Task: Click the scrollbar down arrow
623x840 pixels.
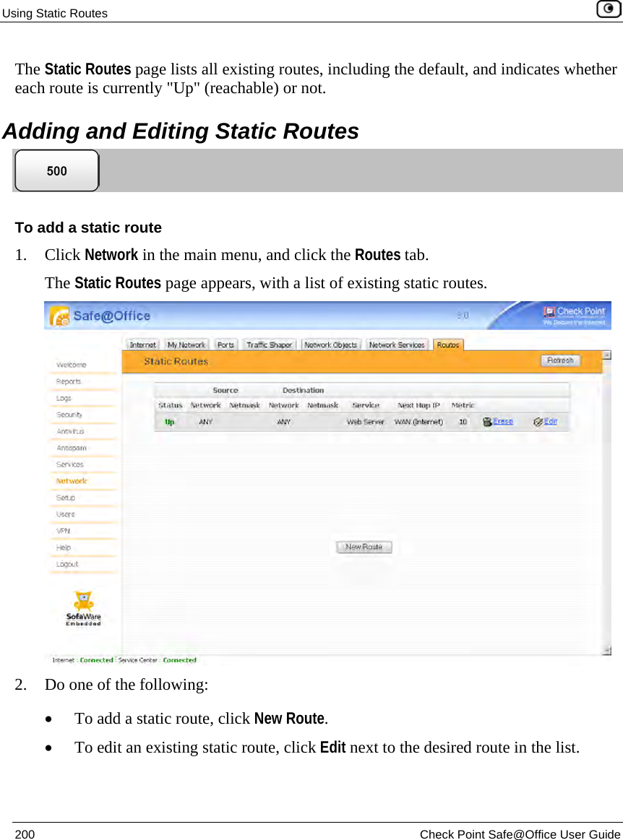Action: (607, 650)
